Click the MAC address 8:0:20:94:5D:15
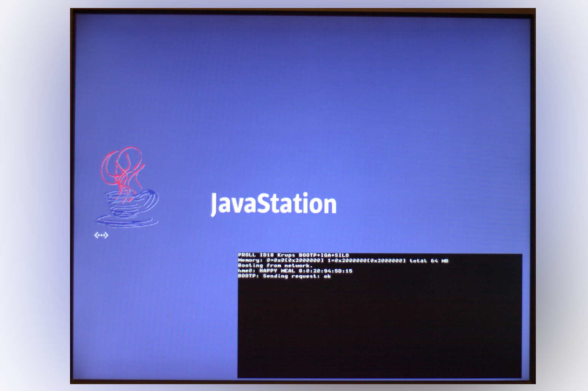Image resolution: width=588 pixels, height=391 pixels. click(x=325, y=271)
